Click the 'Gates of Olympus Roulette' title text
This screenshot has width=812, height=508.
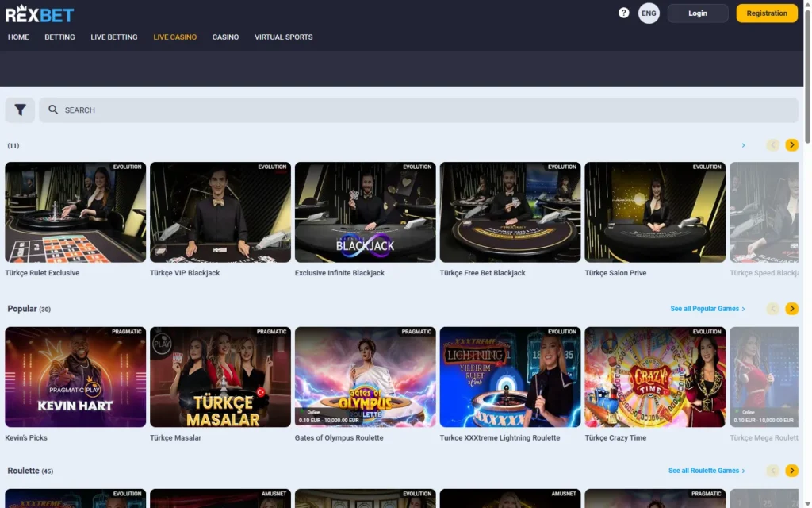pos(339,438)
